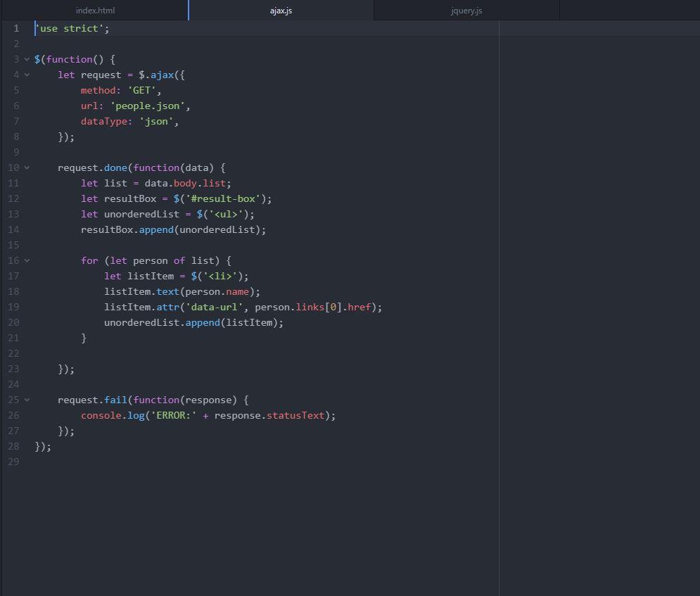Fold the for loop on line 16

pos(27,261)
